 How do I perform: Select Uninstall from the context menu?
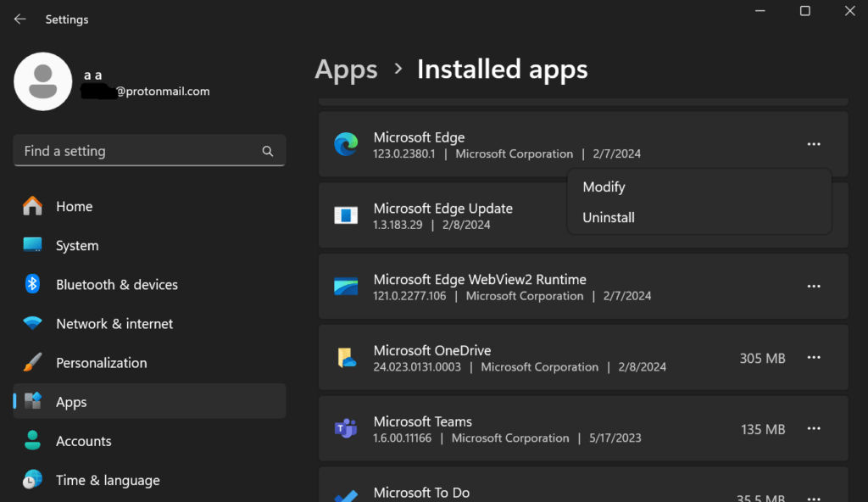click(608, 217)
